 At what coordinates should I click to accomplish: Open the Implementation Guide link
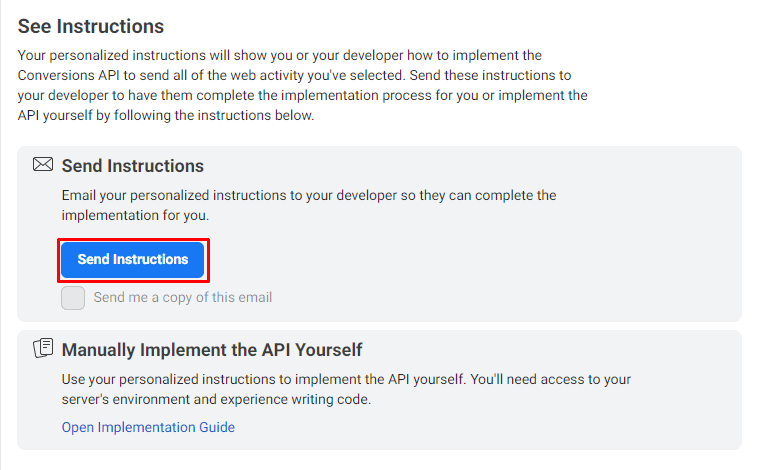148,427
